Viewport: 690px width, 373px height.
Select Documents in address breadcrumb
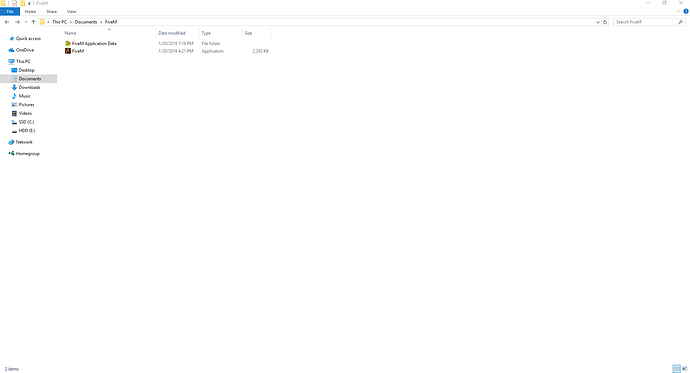point(86,22)
